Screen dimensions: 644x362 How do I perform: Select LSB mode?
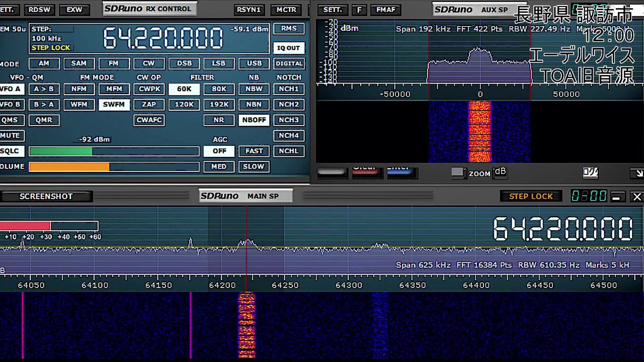pos(219,63)
